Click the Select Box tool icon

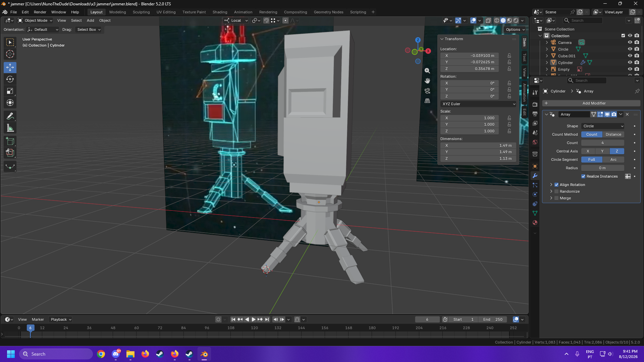click(10, 42)
